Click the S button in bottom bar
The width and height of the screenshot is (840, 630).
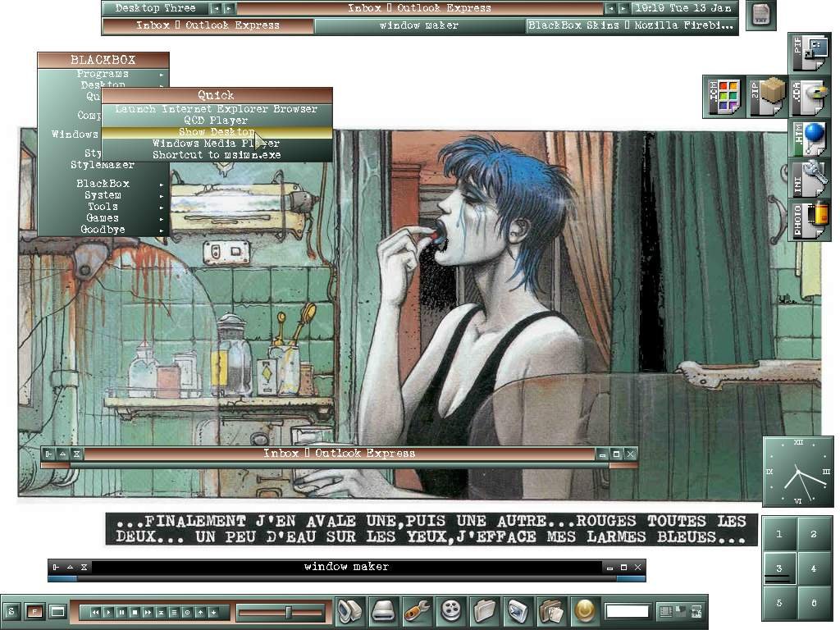[11, 611]
